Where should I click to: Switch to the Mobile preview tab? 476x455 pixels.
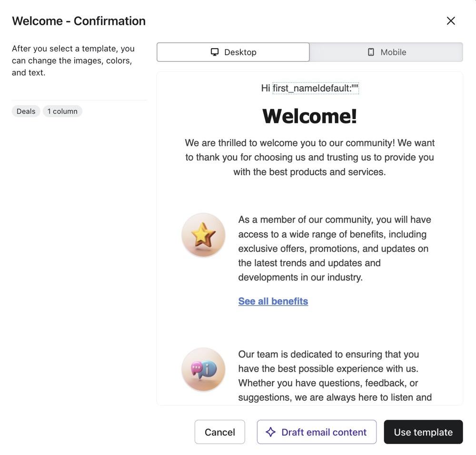[386, 52]
